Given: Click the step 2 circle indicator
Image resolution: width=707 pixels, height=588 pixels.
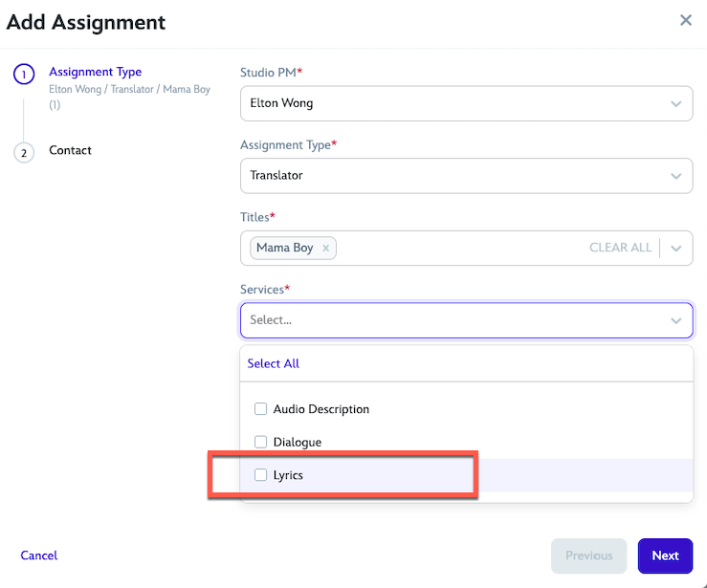Looking at the screenshot, I should pyautogui.click(x=24, y=152).
